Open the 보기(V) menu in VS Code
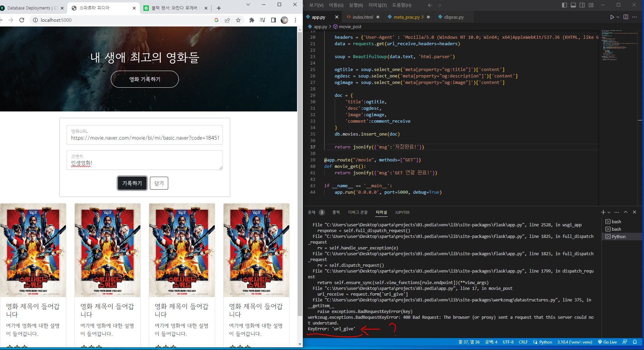The height and width of the screenshot is (350, 644). coord(316,5)
